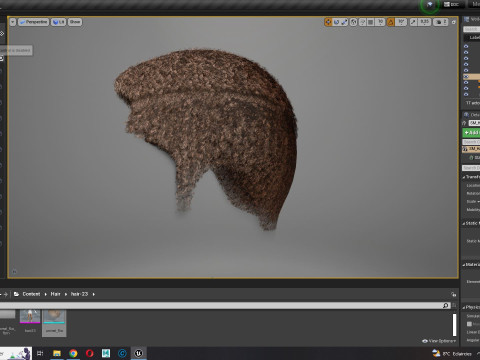Screen dimensions: 480x360
Task: Open the viewport options arrow menu
Action: (x=13, y=22)
